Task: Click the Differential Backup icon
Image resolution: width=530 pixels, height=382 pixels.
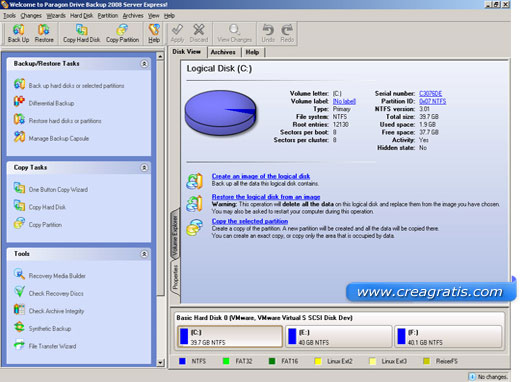Action: [19, 101]
